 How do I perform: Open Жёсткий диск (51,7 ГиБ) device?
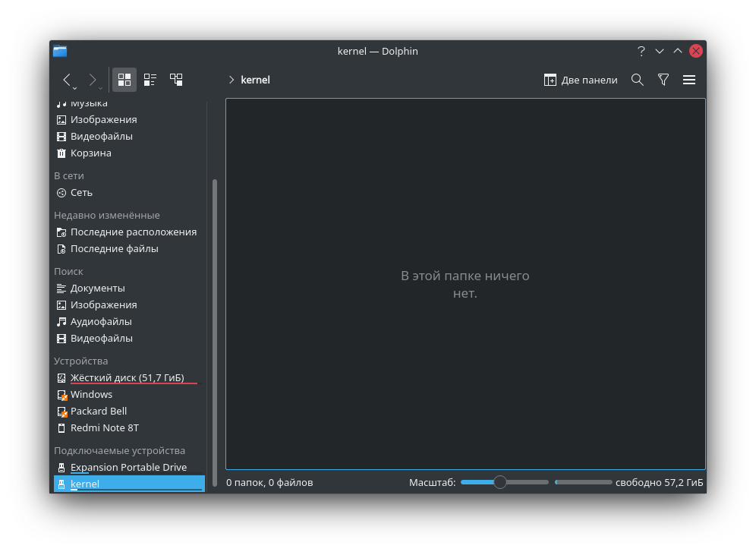(129, 378)
